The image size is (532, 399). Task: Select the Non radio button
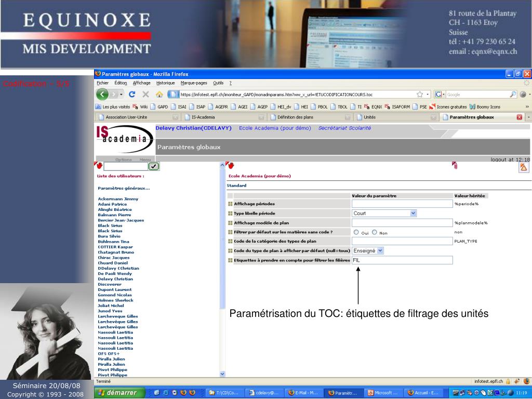(x=374, y=232)
